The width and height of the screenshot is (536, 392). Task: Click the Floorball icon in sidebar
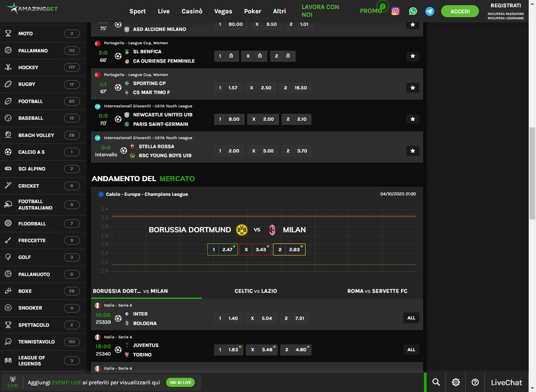(8, 223)
